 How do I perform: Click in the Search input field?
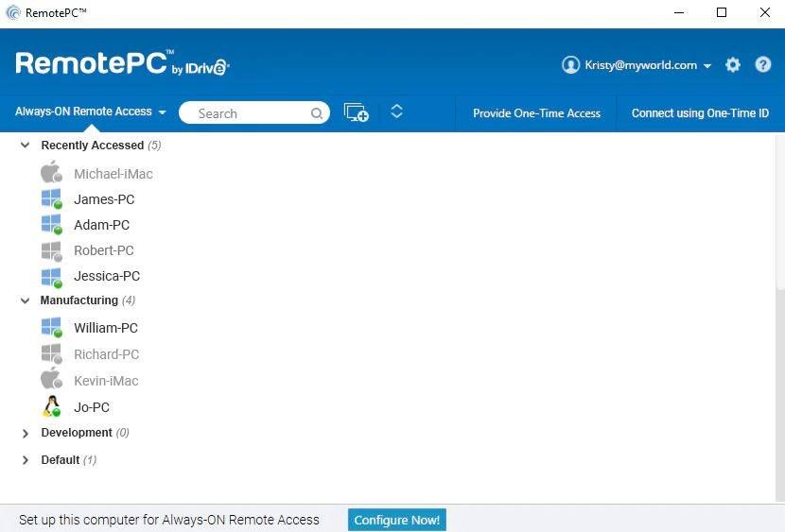[x=253, y=113]
